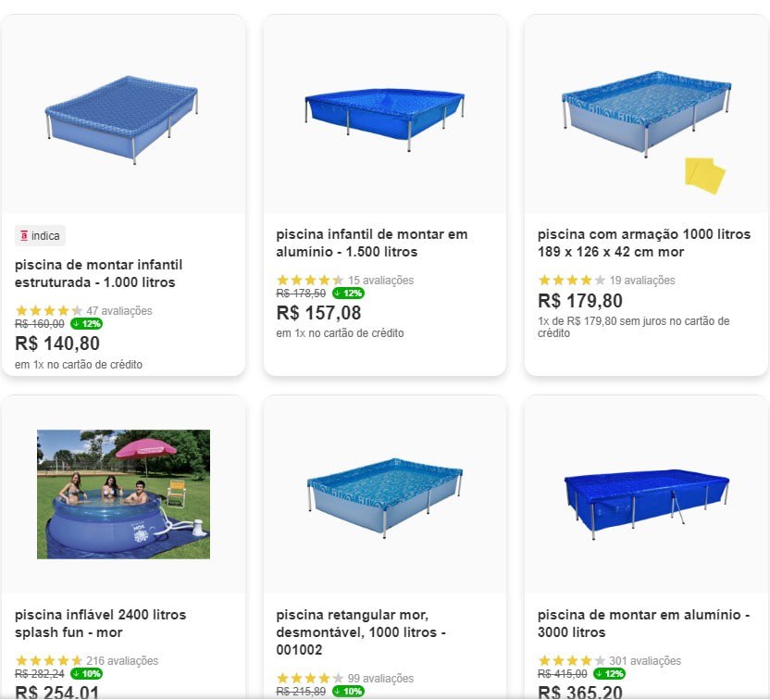This screenshot has width=770, height=700.
Task: Click stars beside '19 avaliações'
Action: [x=571, y=281]
